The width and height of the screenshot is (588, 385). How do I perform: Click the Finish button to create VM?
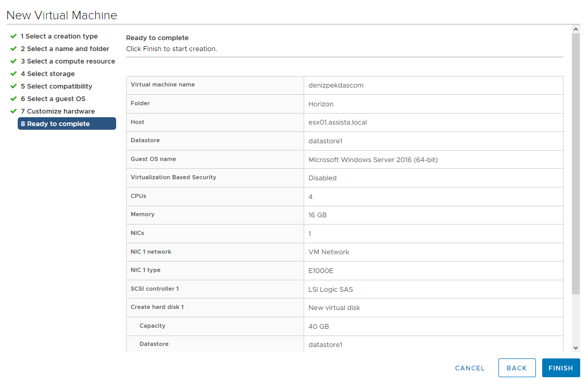click(560, 368)
